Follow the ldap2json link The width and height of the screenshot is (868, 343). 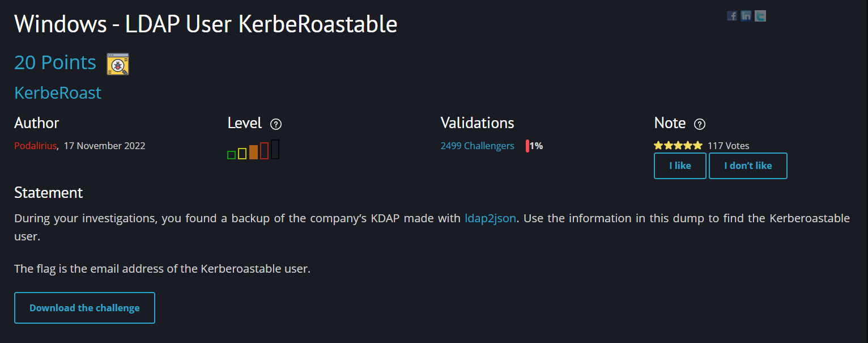coord(491,218)
